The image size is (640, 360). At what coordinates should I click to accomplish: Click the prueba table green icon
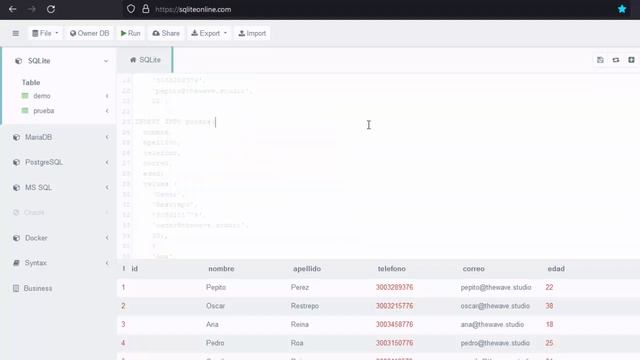pyautogui.click(x=25, y=111)
